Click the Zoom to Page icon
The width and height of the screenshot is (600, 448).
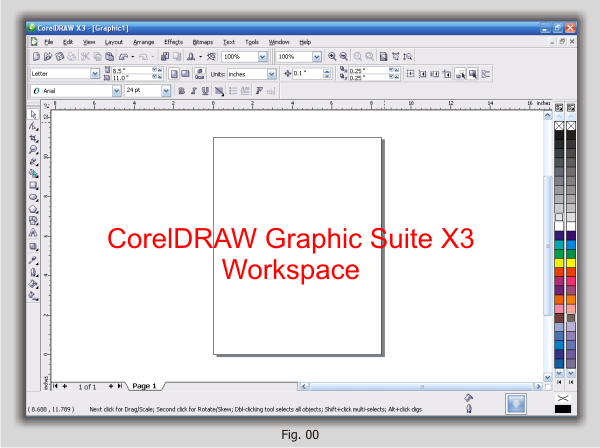coord(383,57)
